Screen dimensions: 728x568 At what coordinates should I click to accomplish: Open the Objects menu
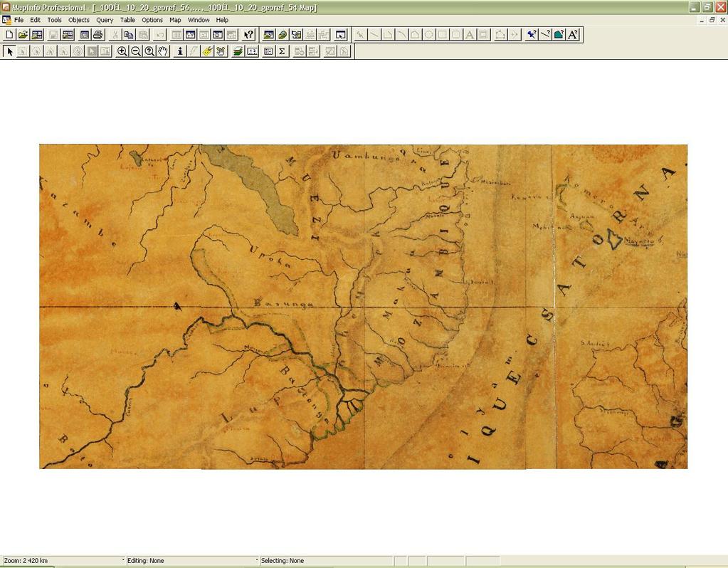(79, 20)
